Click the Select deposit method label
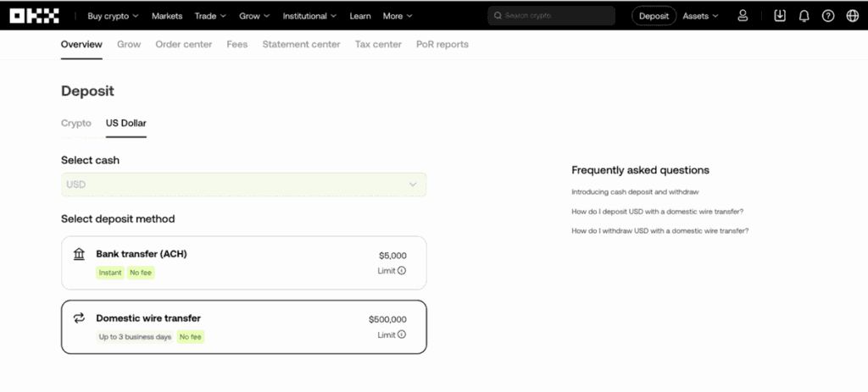Image resolution: width=868 pixels, height=392 pixels. (x=118, y=219)
